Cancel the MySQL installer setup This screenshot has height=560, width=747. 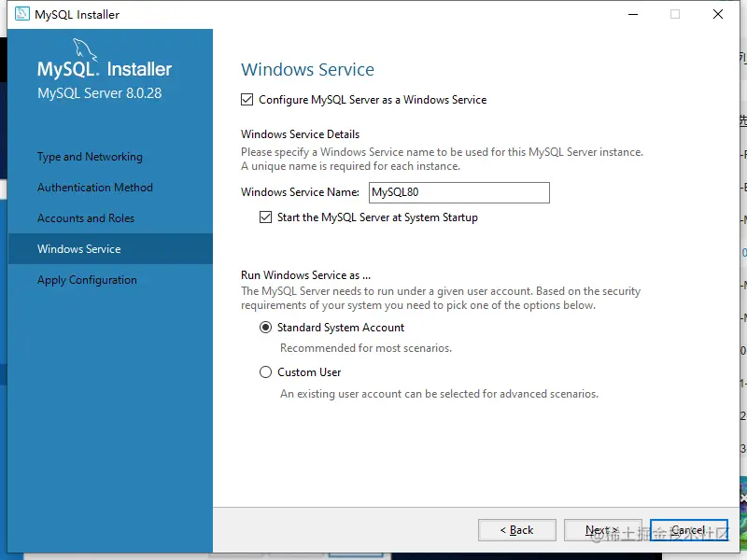pyautogui.click(x=689, y=530)
